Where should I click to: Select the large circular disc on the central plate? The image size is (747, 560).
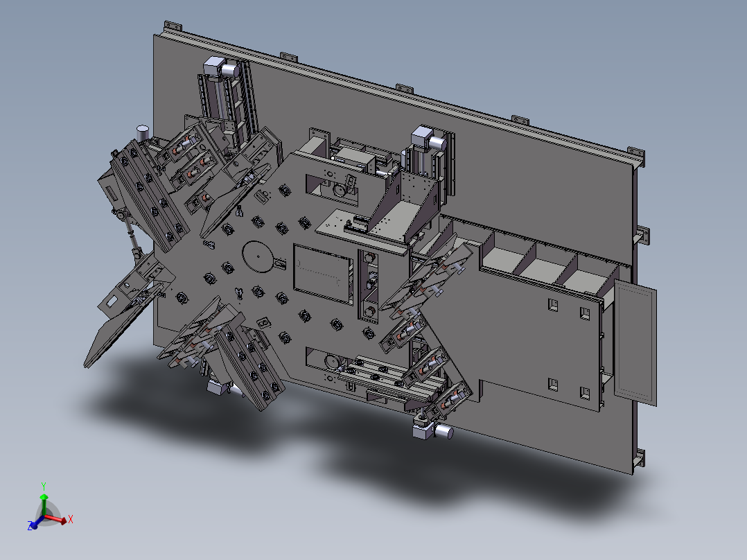258,256
